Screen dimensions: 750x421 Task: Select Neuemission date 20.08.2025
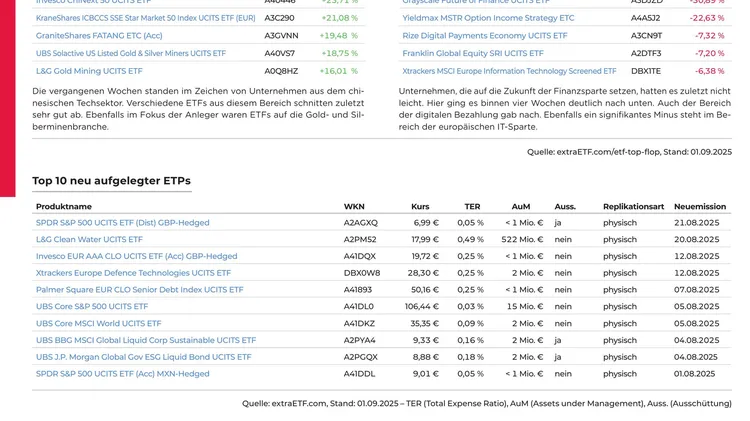click(x=696, y=240)
